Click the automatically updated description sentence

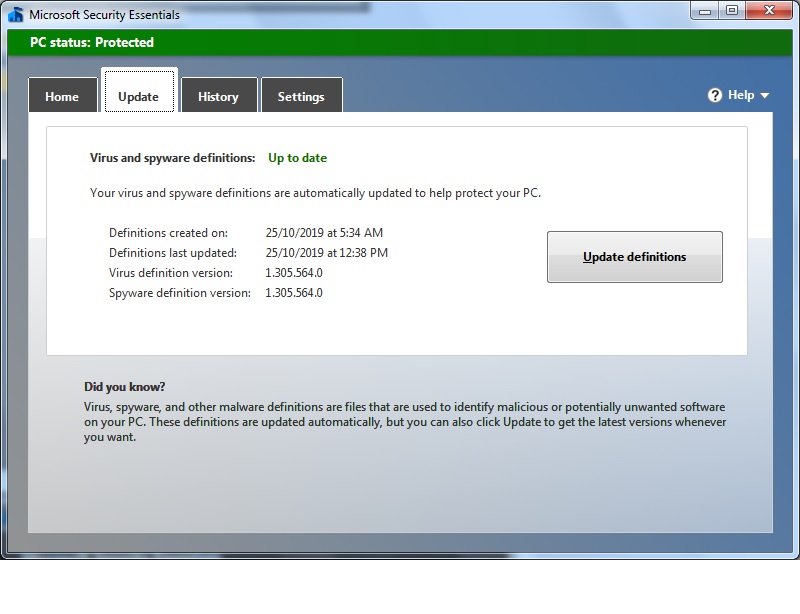point(315,193)
